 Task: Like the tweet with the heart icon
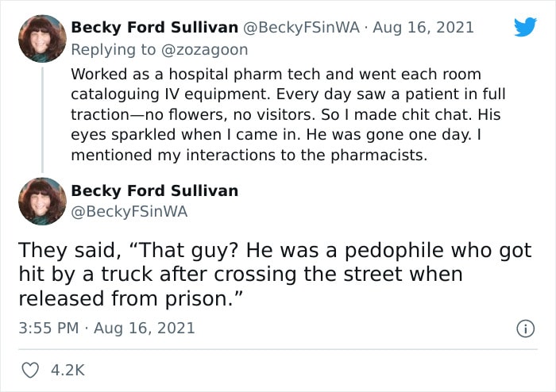tap(30, 371)
